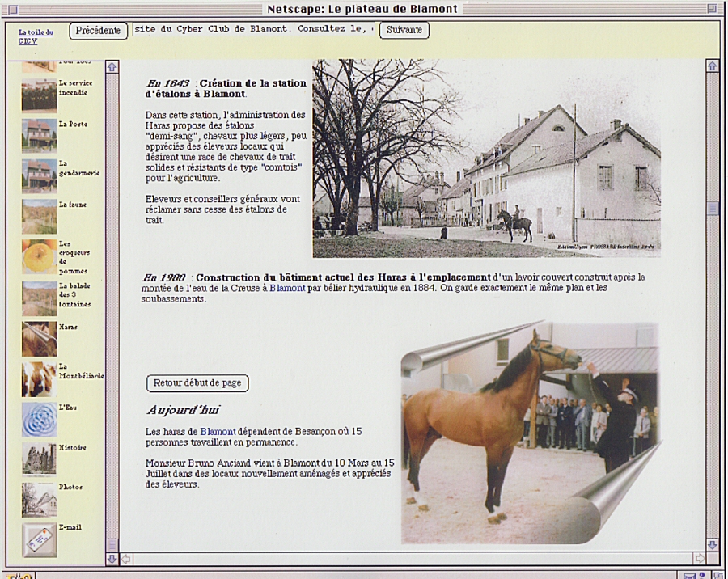Select the apple icon for Les croqueurs de pommes
The height and width of the screenshot is (579, 728).
coord(39,256)
